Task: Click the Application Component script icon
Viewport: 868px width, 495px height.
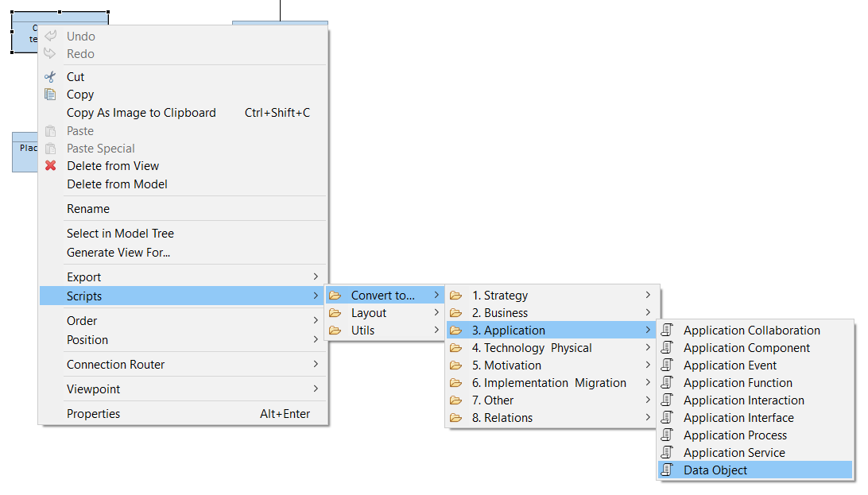Action: coord(667,348)
